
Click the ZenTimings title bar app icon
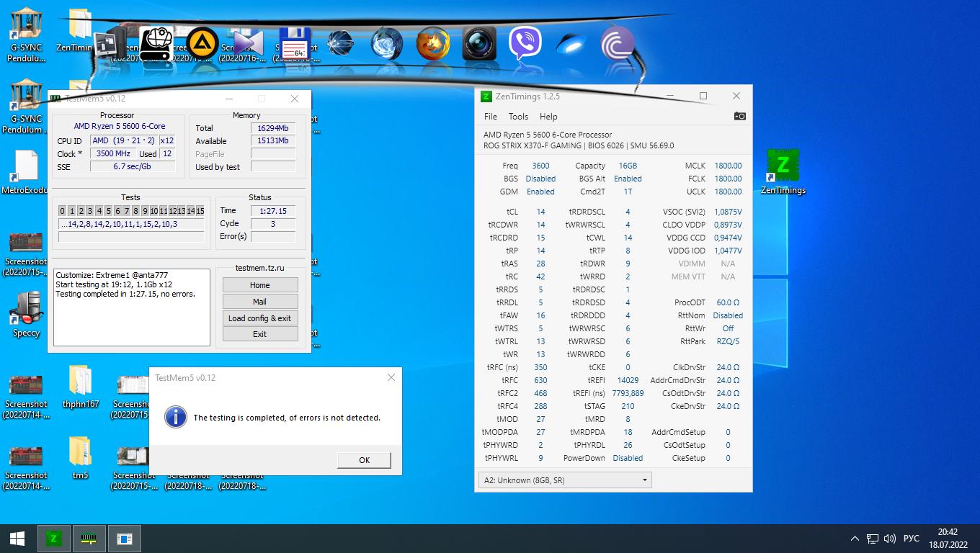[486, 96]
